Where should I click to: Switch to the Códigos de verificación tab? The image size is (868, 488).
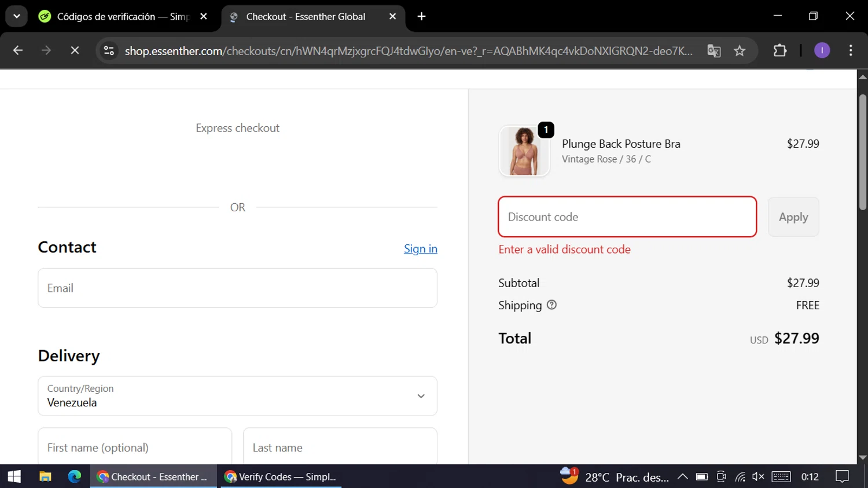click(x=123, y=17)
